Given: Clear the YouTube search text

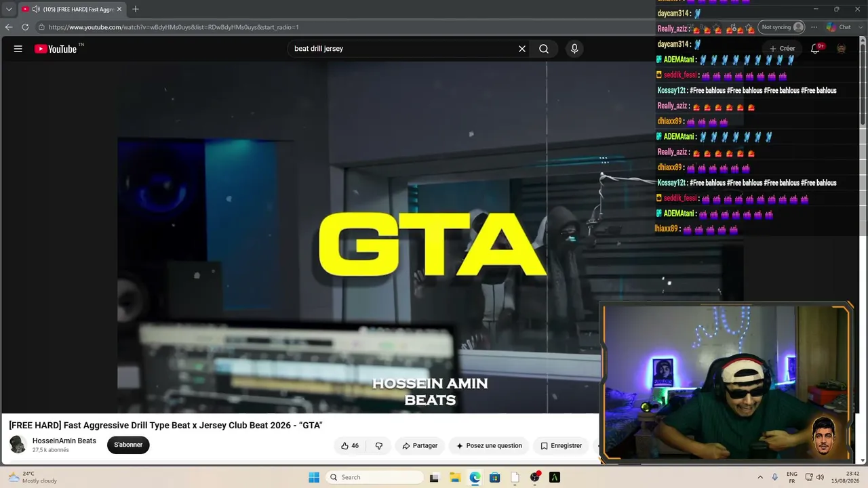Looking at the screenshot, I should coord(522,49).
